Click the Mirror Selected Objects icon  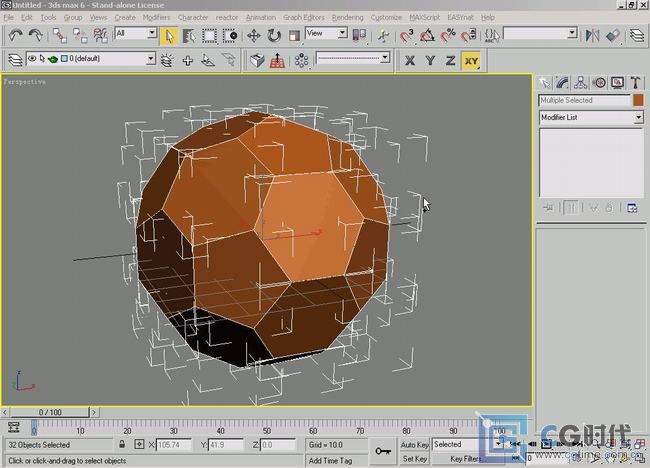[x=592, y=35]
